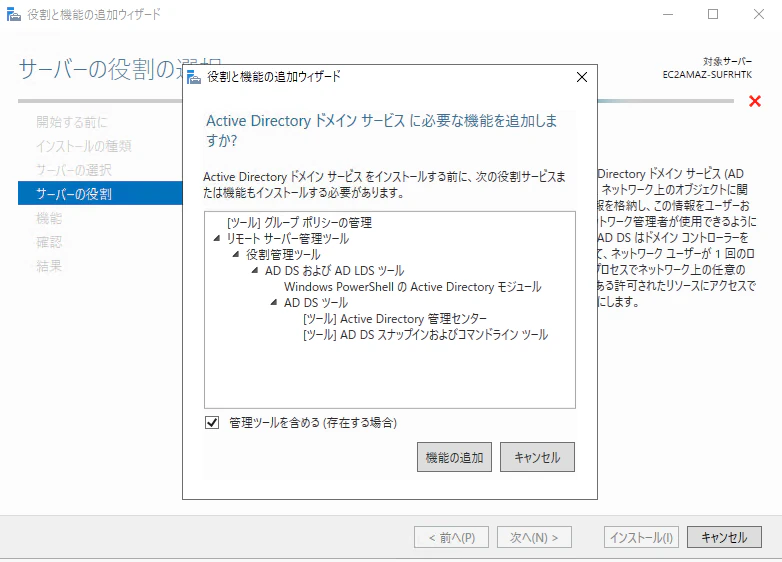
Task: Maximize the main wizard window
Action: tap(713, 14)
